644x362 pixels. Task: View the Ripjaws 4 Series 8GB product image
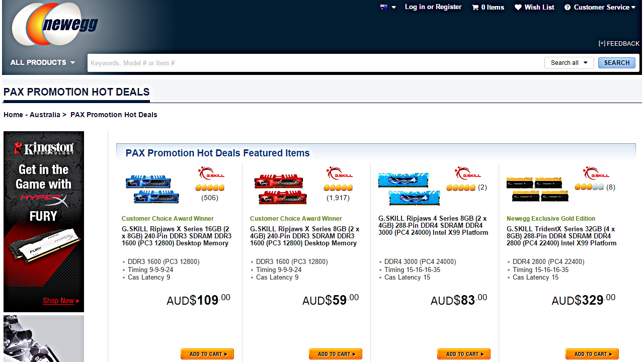click(x=409, y=189)
